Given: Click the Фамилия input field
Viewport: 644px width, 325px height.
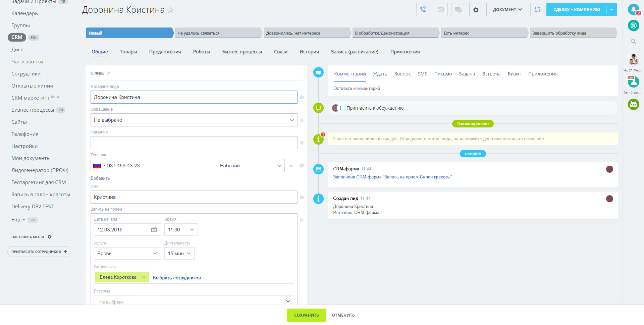Looking at the screenshot, I should [x=194, y=143].
